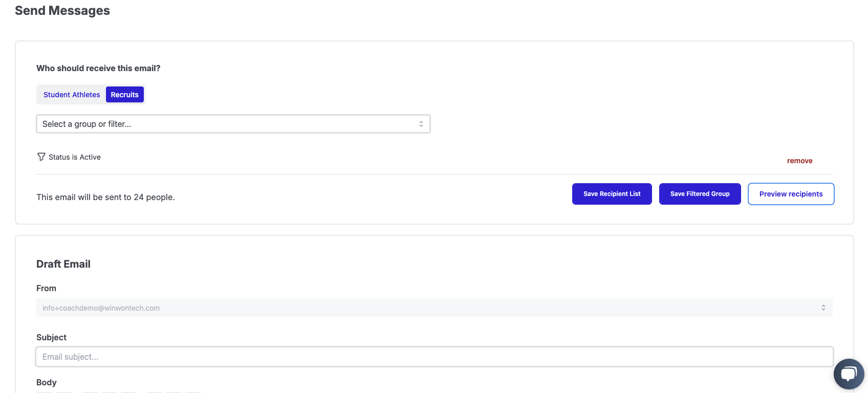The width and height of the screenshot is (868, 393).
Task: Remove the Status is Active filter
Action: (x=799, y=161)
